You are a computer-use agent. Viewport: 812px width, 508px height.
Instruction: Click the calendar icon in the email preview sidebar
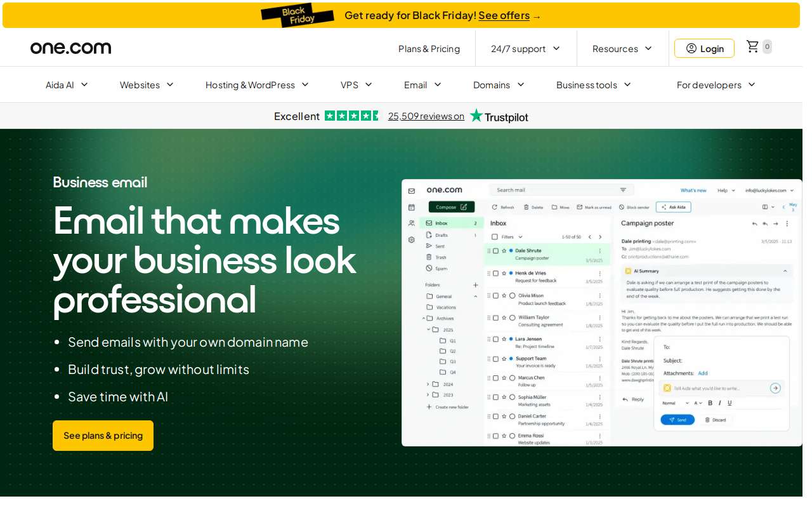pos(412,207)
